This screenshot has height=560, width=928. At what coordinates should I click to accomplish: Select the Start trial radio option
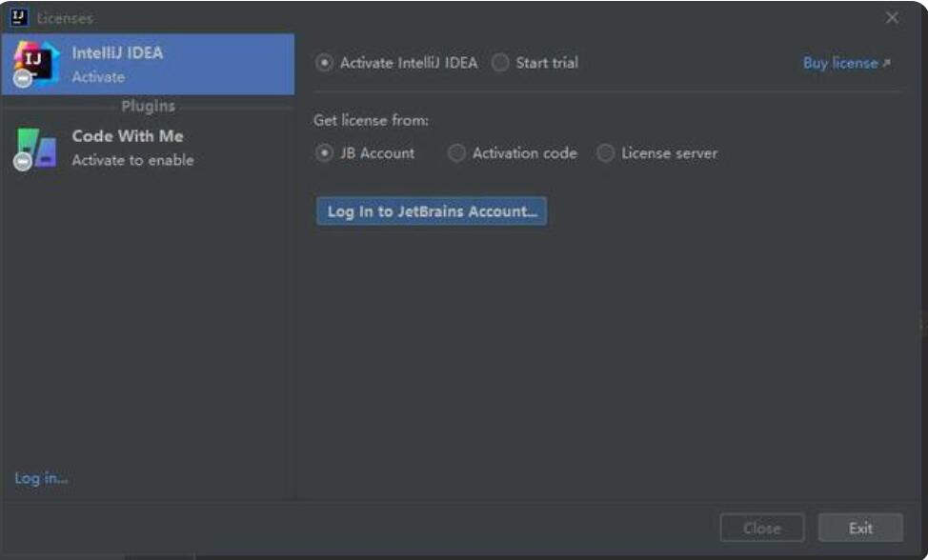(500, 63)
